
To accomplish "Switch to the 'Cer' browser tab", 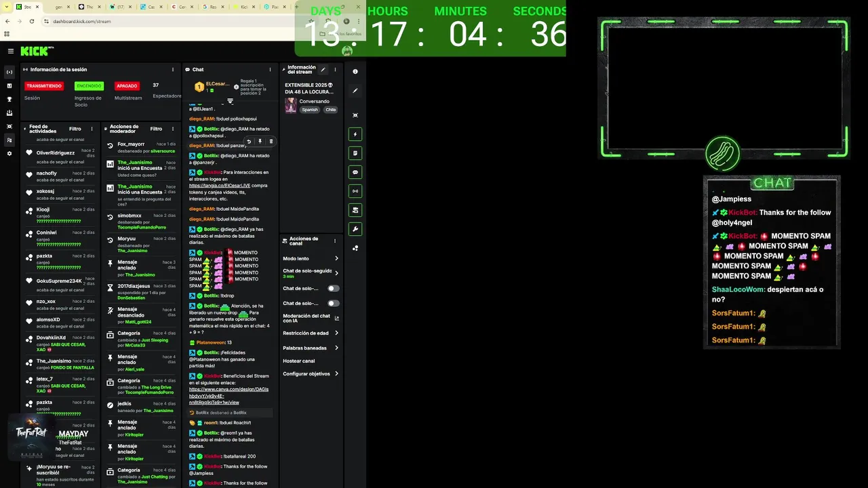I will click(182, 7).
